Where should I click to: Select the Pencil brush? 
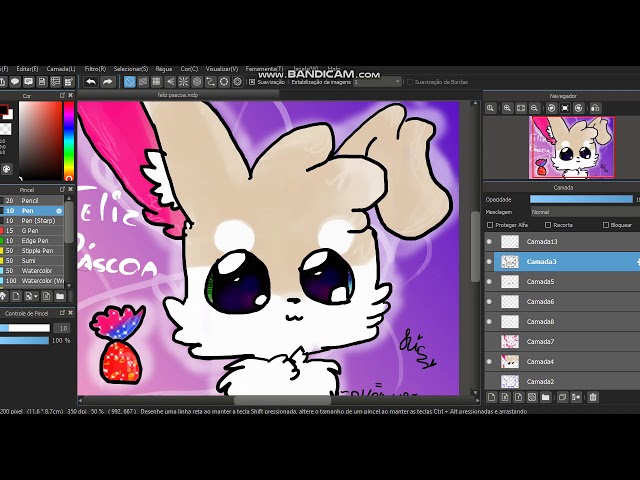pos(32,200)
